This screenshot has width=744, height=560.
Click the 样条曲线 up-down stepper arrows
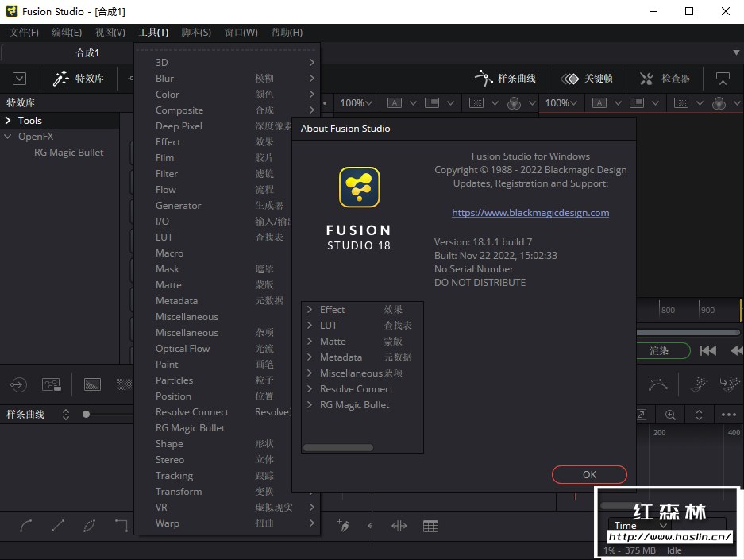tap(66, 415)
